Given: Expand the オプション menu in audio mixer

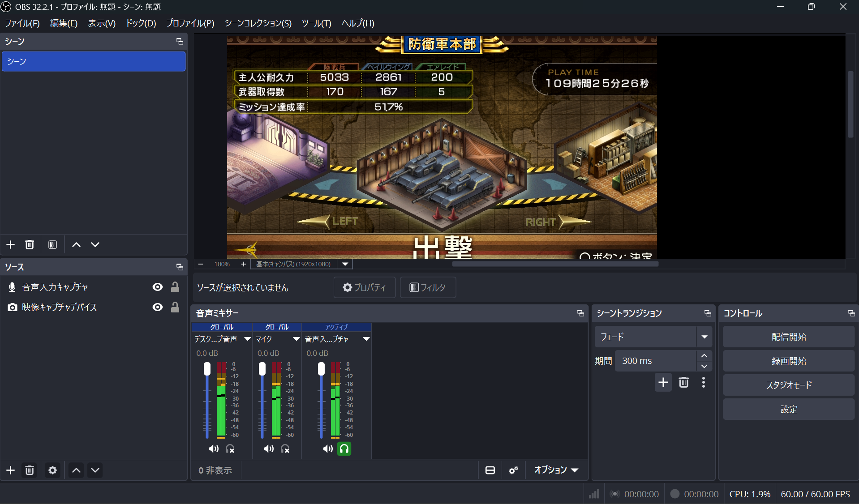Looking at the screenshot, I should click(556, 470).
